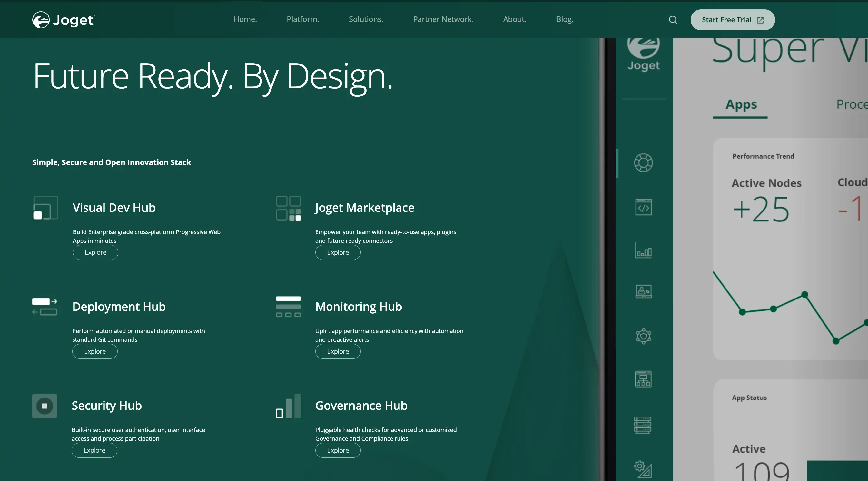Select the code window icon in sidebar
The width and height of the screenshot is (868, 481).
(x=643, y=207)
